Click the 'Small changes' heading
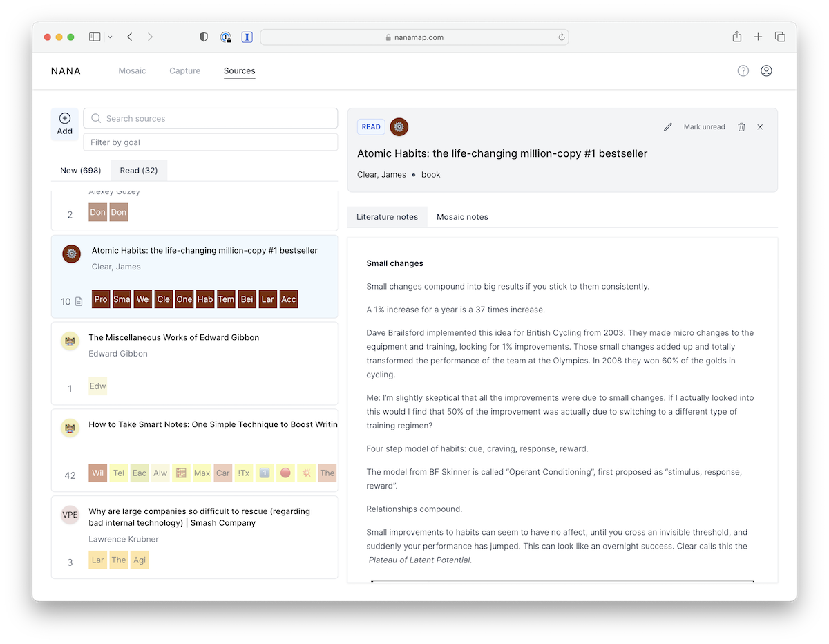The width and height of the screenshot is (829, 644). [x=395, y=263]
